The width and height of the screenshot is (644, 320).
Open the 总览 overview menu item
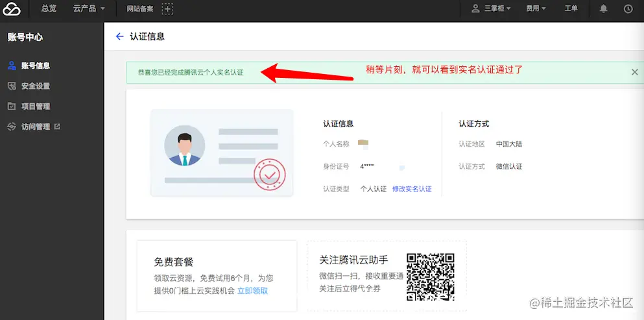tap(49, 8)
